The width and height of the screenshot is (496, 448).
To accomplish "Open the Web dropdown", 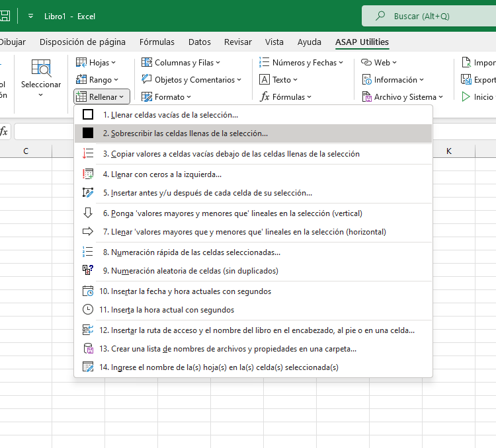I will pyautogui.click(x=379, y=63).
